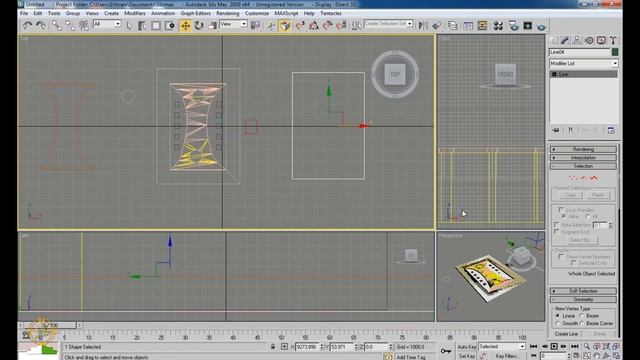Open the Modifiers menu

(x=135, y=13)
